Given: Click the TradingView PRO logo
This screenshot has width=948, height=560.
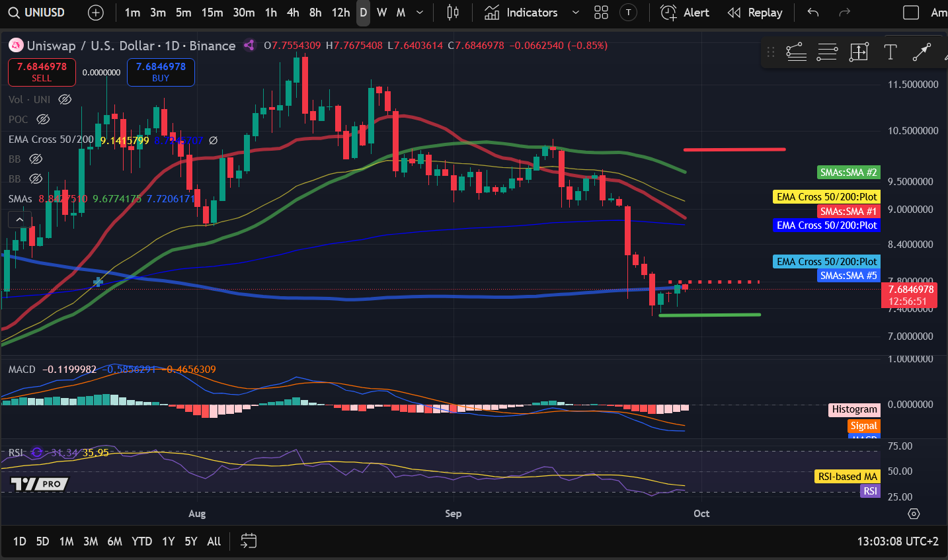Looking at the screenshot, I should (x=40, y=484).
